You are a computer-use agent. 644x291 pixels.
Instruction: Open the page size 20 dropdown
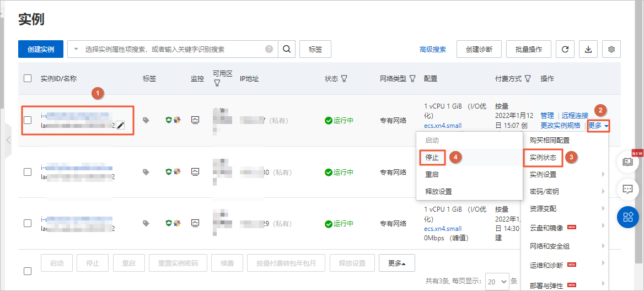pos(497,282)
